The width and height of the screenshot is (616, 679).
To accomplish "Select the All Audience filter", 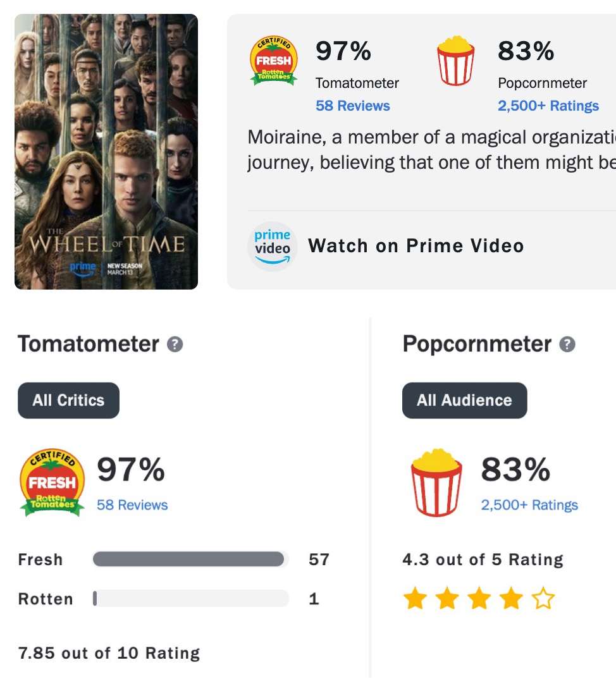I will tap(464, 400).
